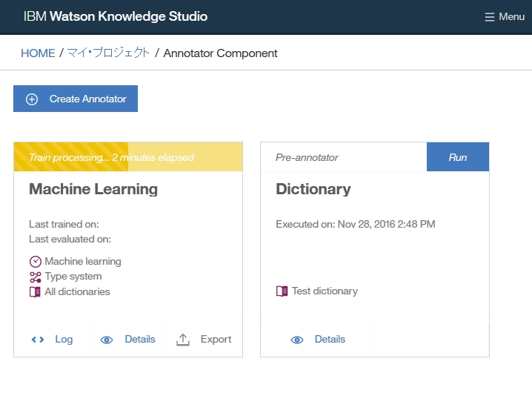Click the Type system hierarchy icon
This screenshot has width=532, height=393.
coord(35,277)
